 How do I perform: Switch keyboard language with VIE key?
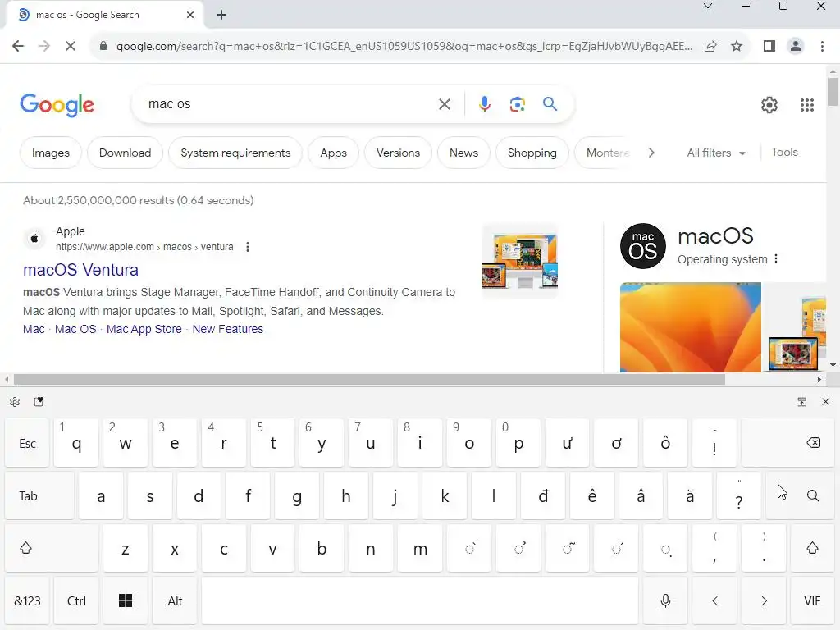click(x=812, y=600)
